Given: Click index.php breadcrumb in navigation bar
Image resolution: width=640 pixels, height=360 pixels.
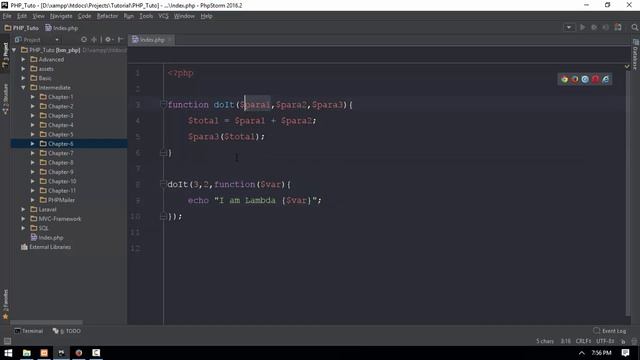Looking at the screenshot, I should click(62, 28).
